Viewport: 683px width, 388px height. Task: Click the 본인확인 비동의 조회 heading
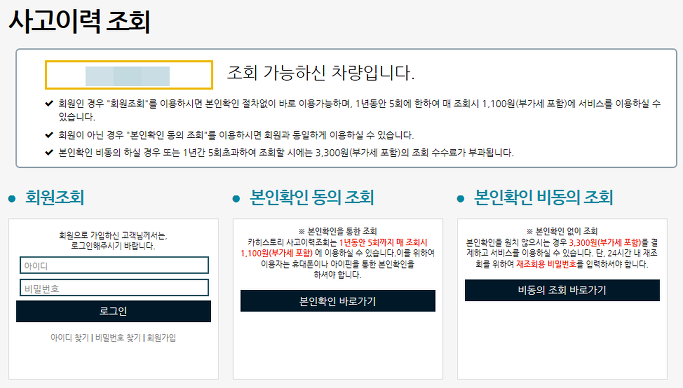(544, 197)
